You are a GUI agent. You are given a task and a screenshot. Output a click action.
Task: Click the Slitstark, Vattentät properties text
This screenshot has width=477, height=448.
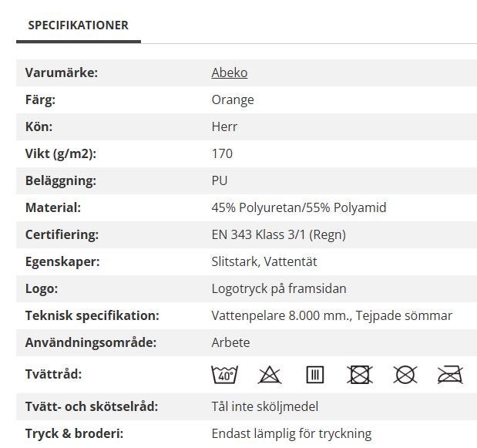click(264, 261)
